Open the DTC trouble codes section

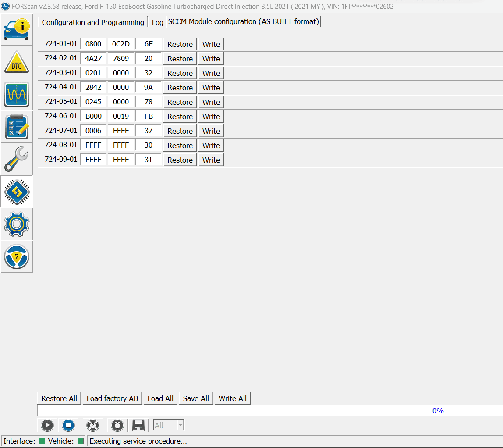coord(17,62)
